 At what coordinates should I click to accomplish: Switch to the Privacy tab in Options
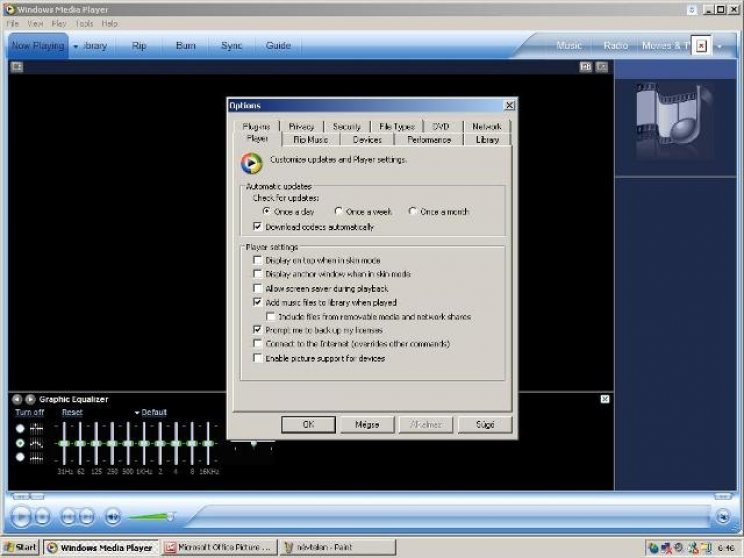[x=302, y=127]
